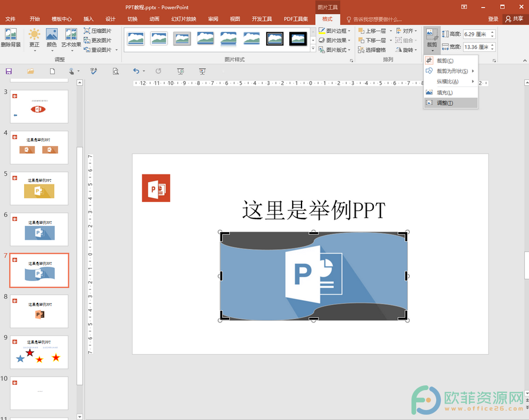Click 重设图片 (Reset Picture)
This screenshot has width=529, height=420.
pos(98,49)
